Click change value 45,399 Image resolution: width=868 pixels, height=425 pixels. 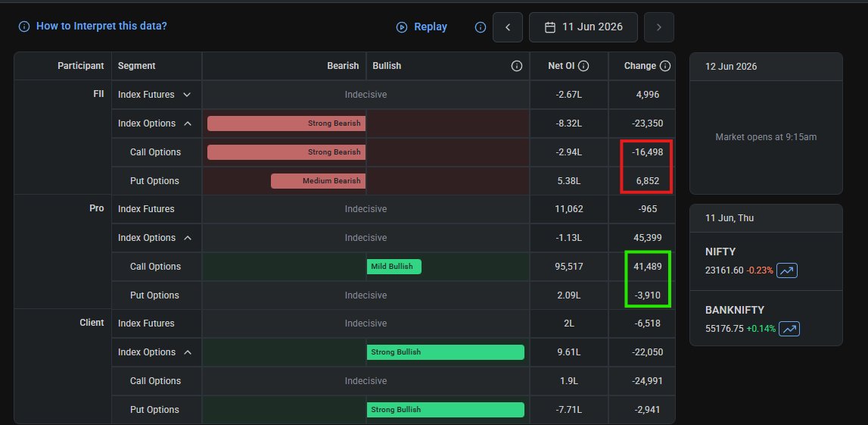coord(648,238)
